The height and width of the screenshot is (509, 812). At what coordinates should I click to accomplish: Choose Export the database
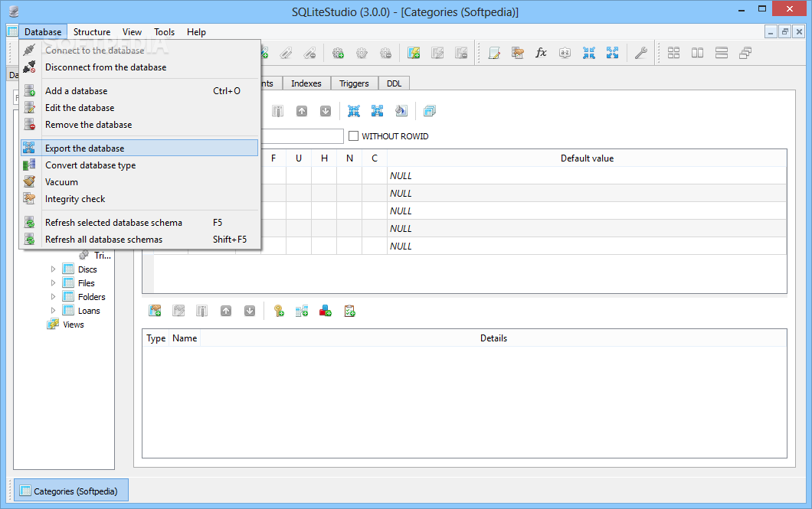tap(139, 148)
